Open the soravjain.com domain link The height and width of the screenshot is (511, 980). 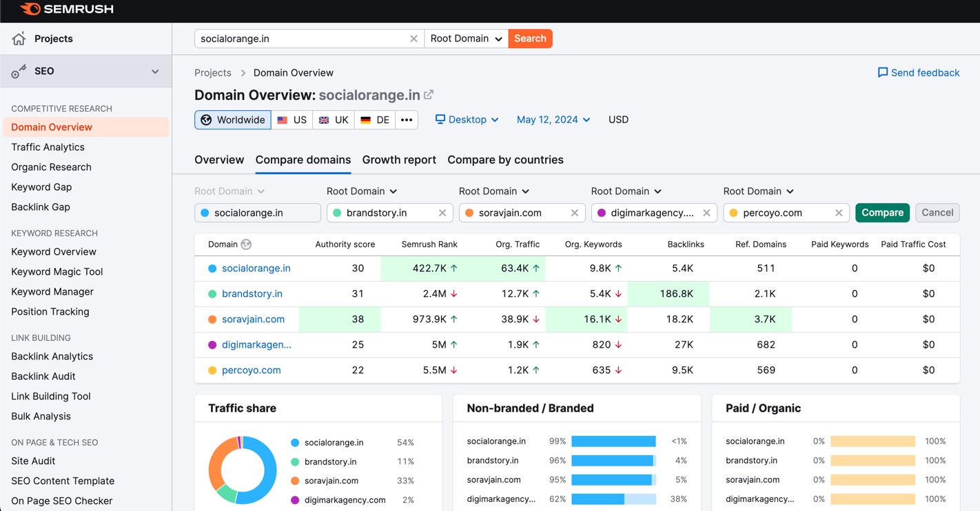[x=253, y=319]
